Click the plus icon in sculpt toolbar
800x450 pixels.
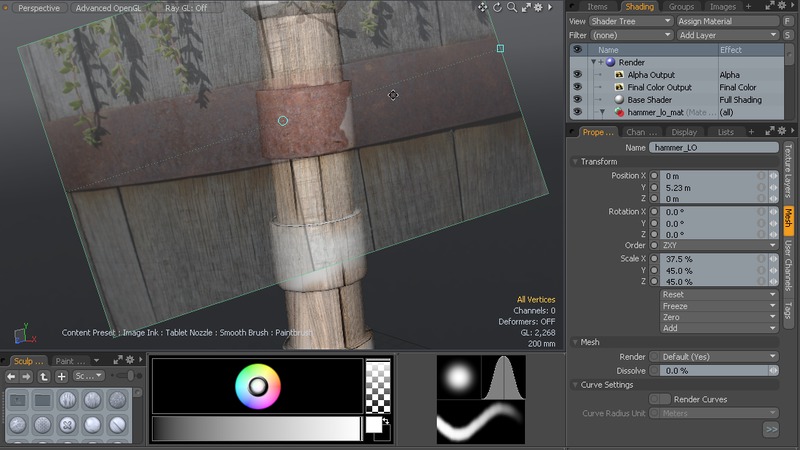coord(61,376)
